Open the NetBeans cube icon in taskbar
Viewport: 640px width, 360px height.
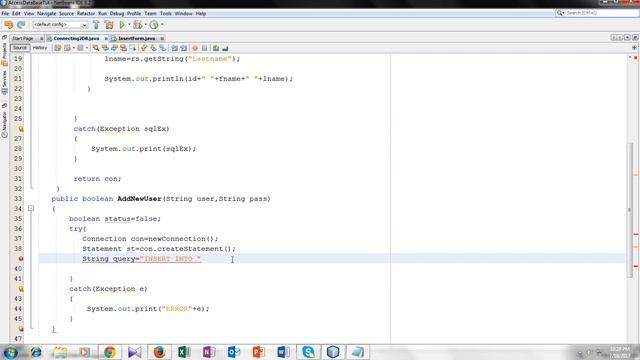point(333,352)
